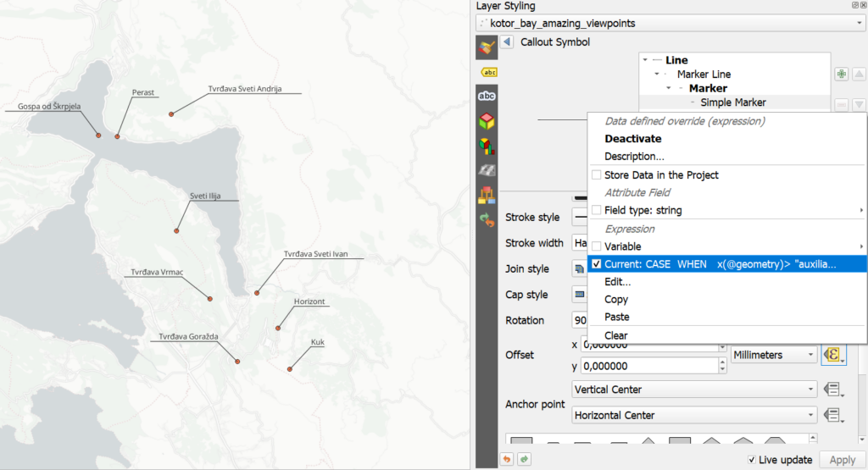
Task: Click the Offset data defined override icon
Action: coord(833,355)
